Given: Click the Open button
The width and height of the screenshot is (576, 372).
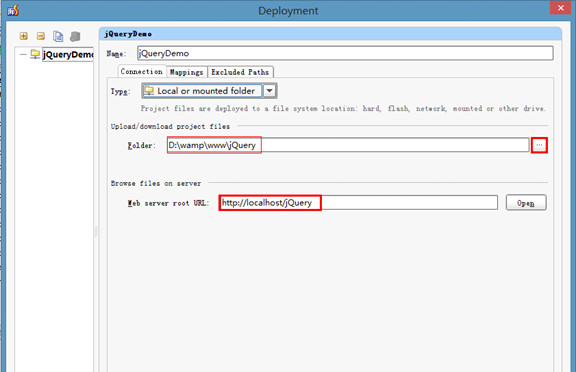Looking at the screenshot, I should click(526, 203).
